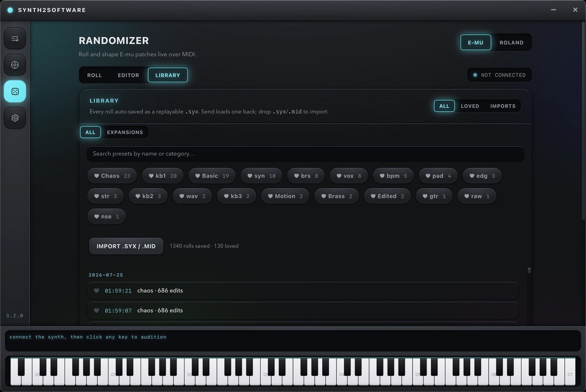Love the 01:59:07 chaos roll heart
586x392 pixels.
coord(97,310)
